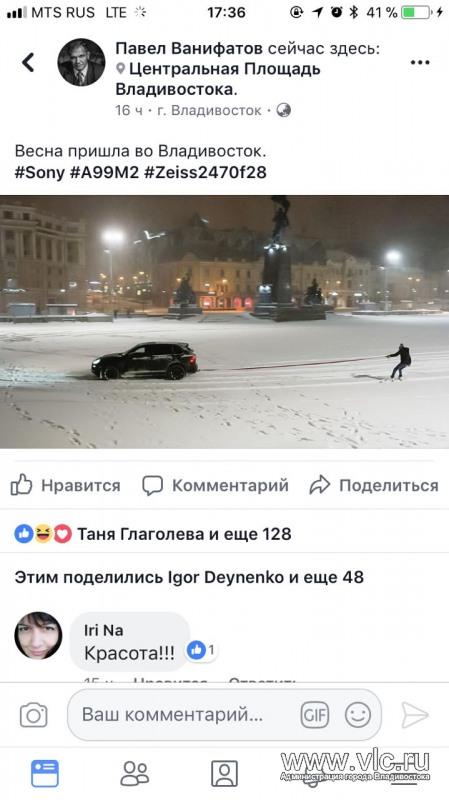449x800 pixels.
Task: Open the #Zeiss2470f28 hashtag
Action: [x=205, y=172]
